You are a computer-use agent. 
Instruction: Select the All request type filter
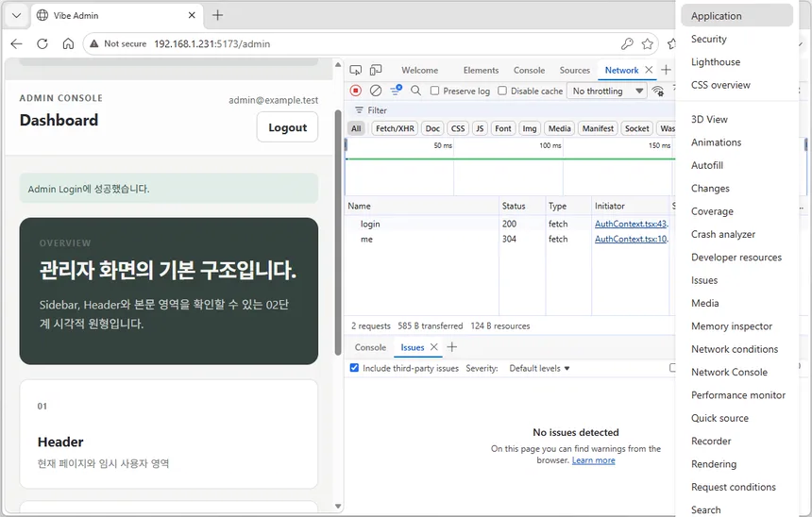click(356, 128)
